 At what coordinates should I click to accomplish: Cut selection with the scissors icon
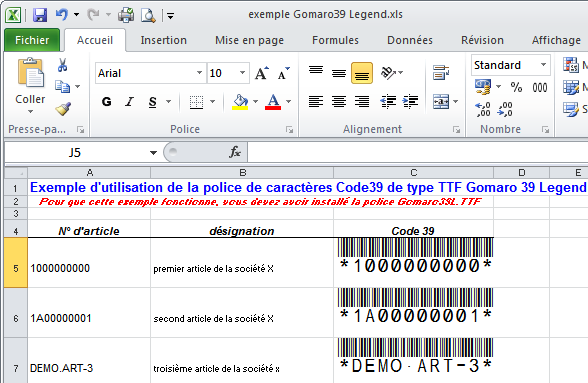pyautogui.click(x=62, y=65)
